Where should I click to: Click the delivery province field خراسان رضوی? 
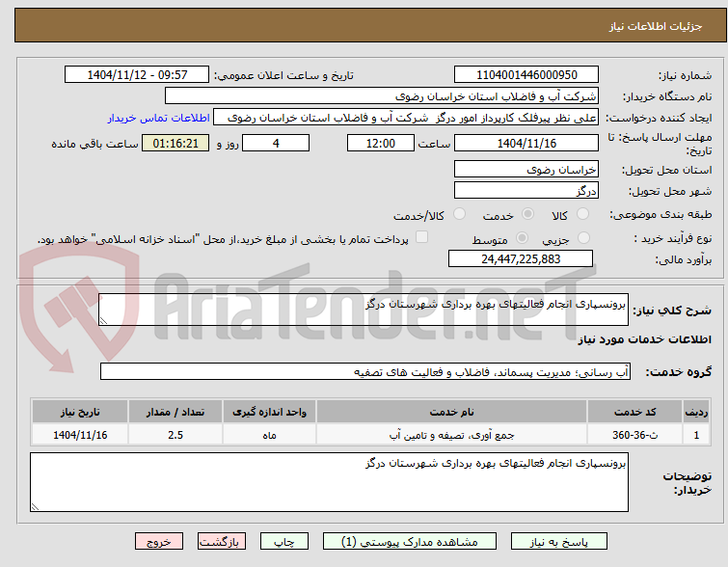coord(526,169)
